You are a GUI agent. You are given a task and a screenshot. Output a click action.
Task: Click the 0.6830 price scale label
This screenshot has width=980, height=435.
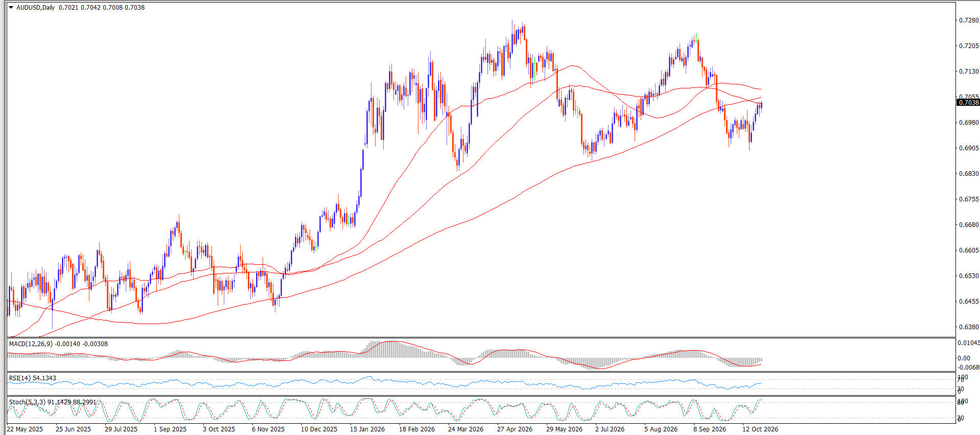[969, 174]
